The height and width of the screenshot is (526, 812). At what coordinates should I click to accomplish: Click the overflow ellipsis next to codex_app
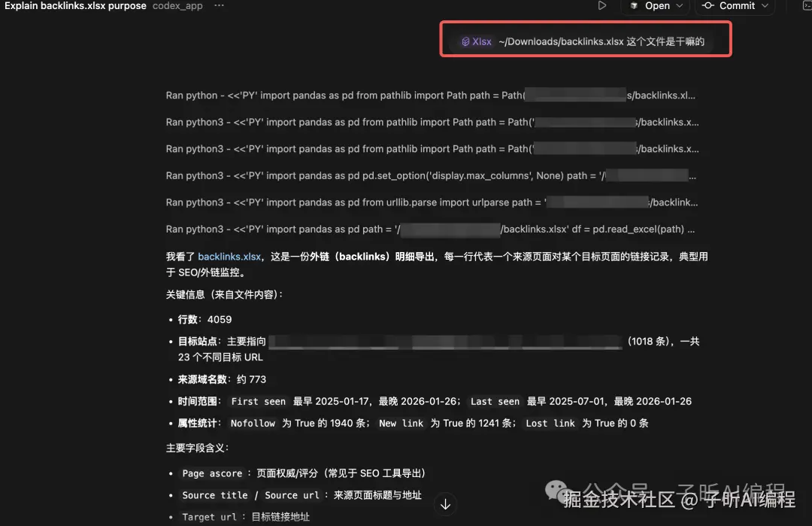click(219, 6)
